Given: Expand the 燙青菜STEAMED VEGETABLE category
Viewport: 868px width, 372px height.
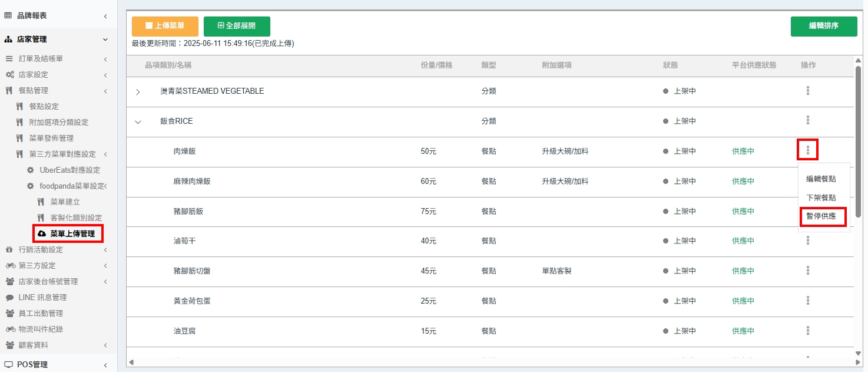Looking at the screenshot, I should click(x=138, y=92).
